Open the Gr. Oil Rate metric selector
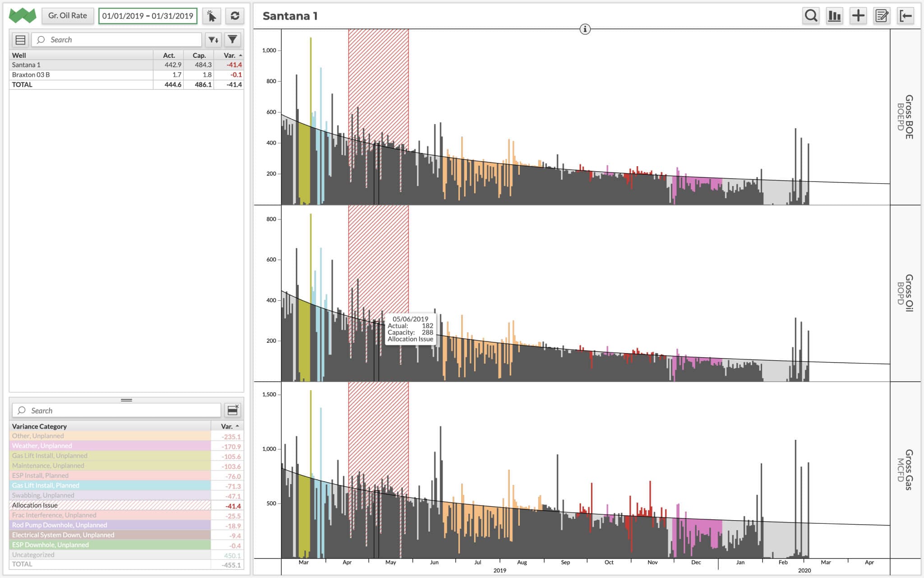 click(68, 16)
